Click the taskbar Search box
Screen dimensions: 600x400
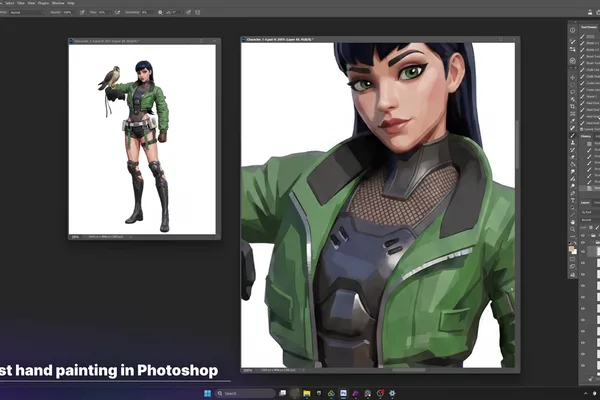pos(246,393)
